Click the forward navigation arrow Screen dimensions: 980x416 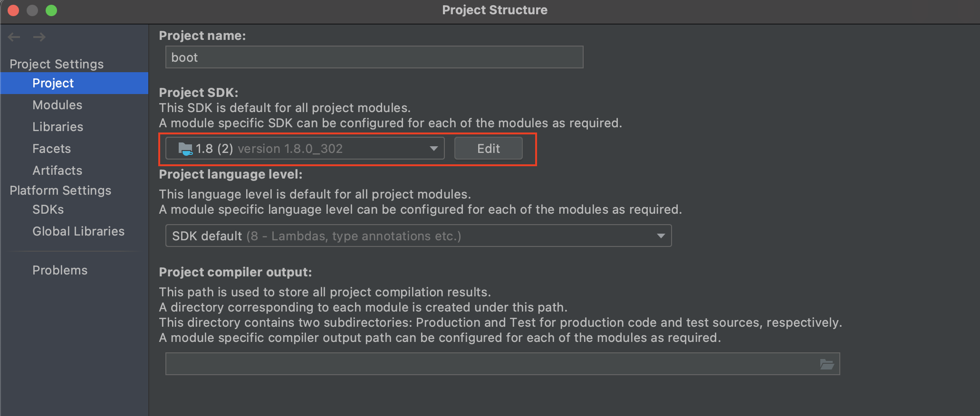click(x=39, y=37)
